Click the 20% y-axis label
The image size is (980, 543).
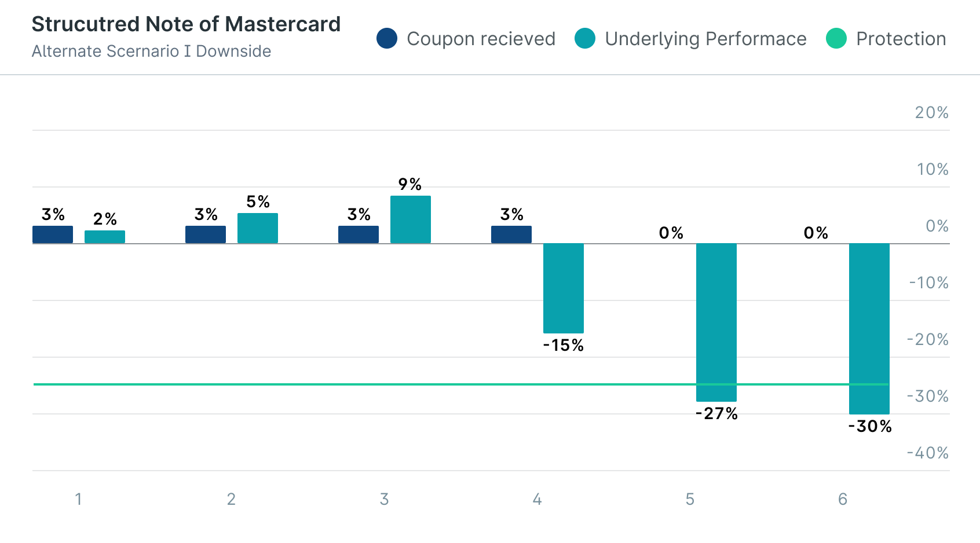click(931, 112)
